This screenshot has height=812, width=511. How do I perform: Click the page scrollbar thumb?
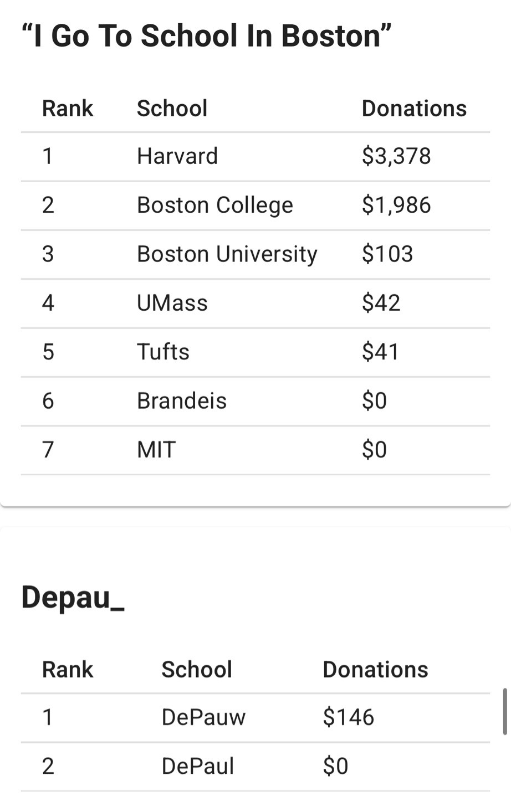click(505, 711)
